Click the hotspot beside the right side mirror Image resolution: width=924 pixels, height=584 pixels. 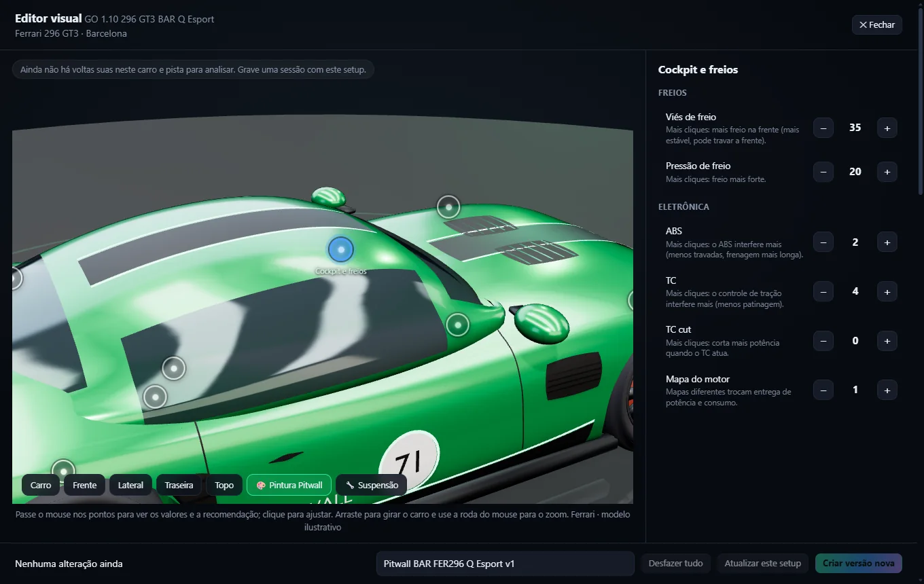458,325
